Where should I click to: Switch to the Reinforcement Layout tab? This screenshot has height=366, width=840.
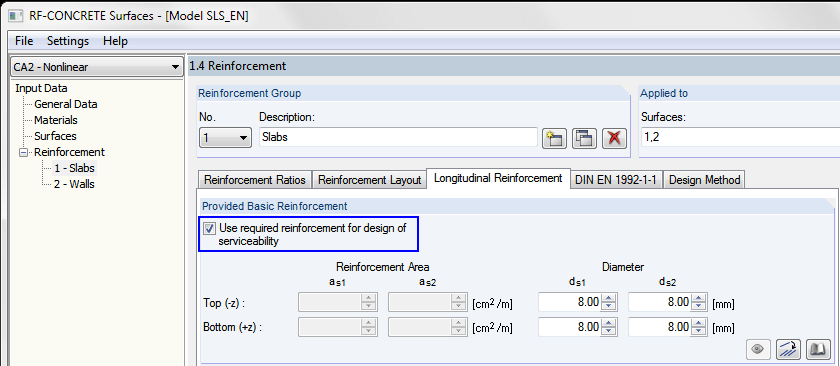(x=370, y=180)
